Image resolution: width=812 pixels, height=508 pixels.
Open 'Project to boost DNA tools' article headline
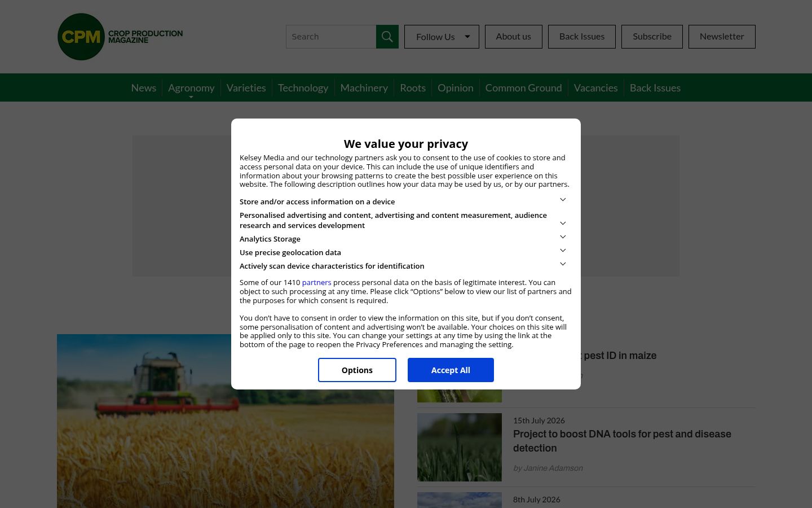[622, 441]
